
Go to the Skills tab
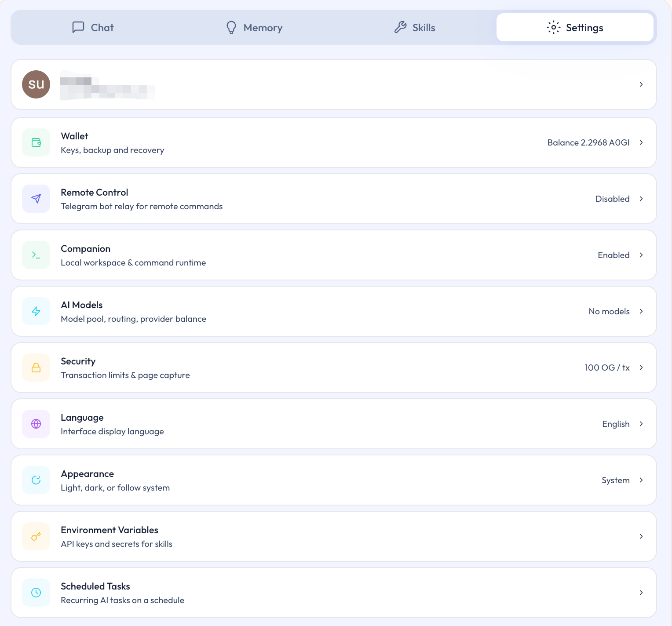(415, 28)
